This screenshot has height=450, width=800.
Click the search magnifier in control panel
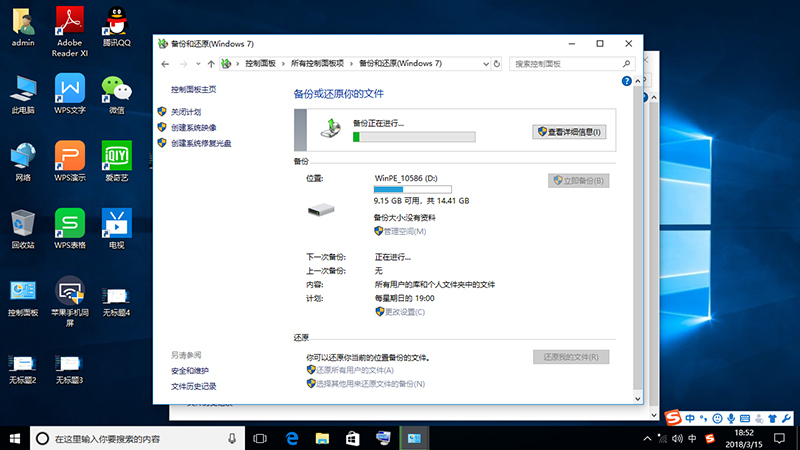pyautogui.click(x=626, y=64)
